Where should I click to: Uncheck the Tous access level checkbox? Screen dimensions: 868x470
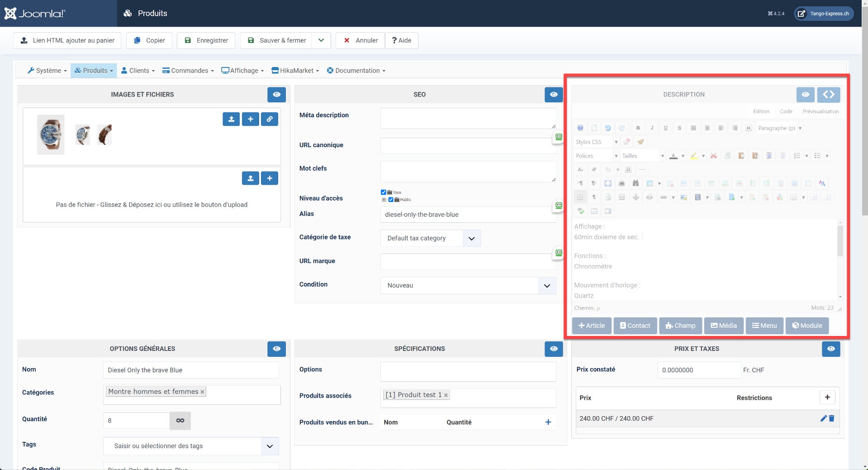pos(384,192)
